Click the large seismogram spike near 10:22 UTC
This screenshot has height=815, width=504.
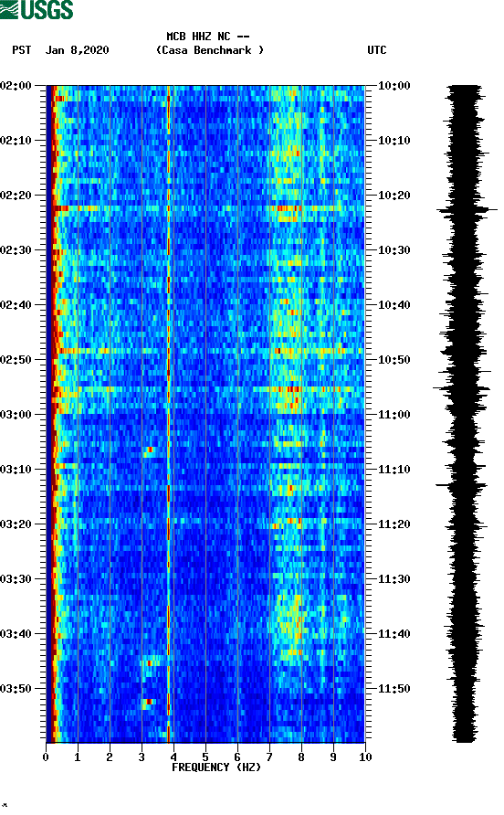467,209
